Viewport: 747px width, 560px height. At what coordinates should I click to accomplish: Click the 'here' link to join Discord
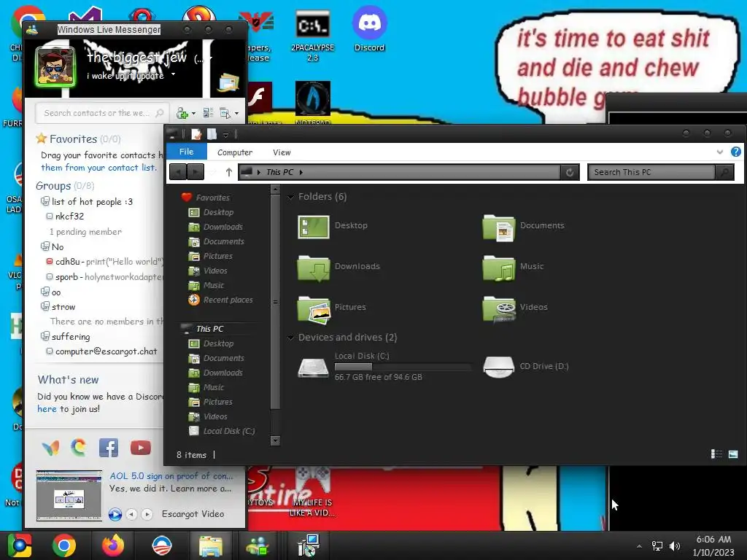[47, 409]
